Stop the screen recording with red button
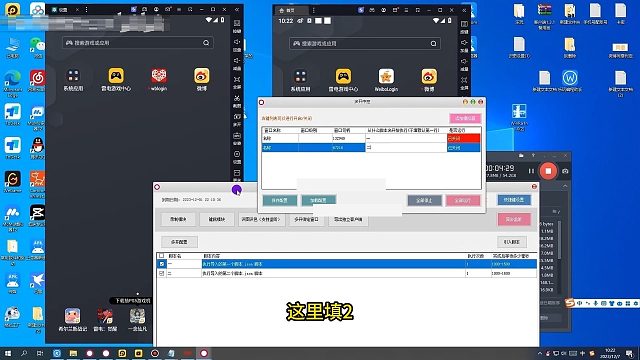The image size is (640, 360). pyautogui.click(x=548, y=171)
